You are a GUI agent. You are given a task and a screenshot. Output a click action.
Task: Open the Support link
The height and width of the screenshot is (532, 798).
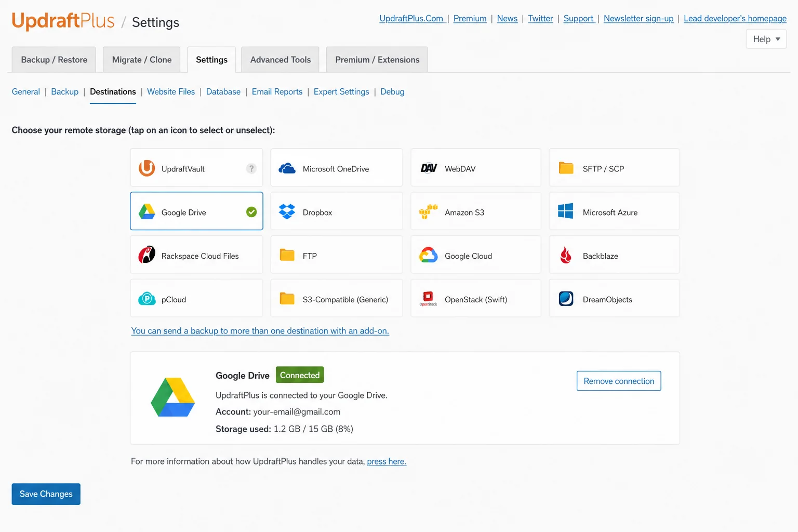(579, 19)
